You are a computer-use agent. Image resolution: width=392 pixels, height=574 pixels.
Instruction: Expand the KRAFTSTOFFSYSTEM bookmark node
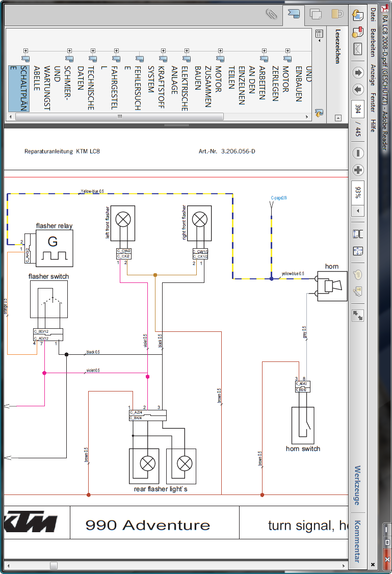163,50
